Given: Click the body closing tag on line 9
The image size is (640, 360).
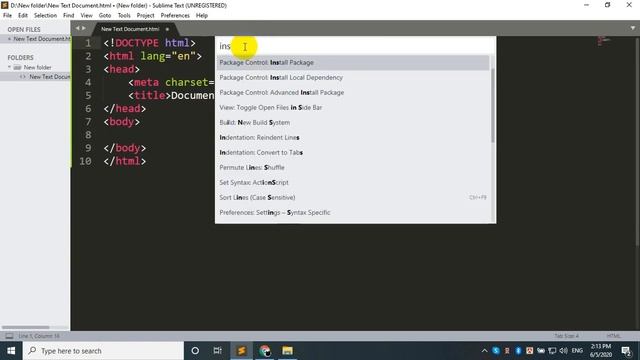Looking at the screenshot, I should click(x=124, y=148).
